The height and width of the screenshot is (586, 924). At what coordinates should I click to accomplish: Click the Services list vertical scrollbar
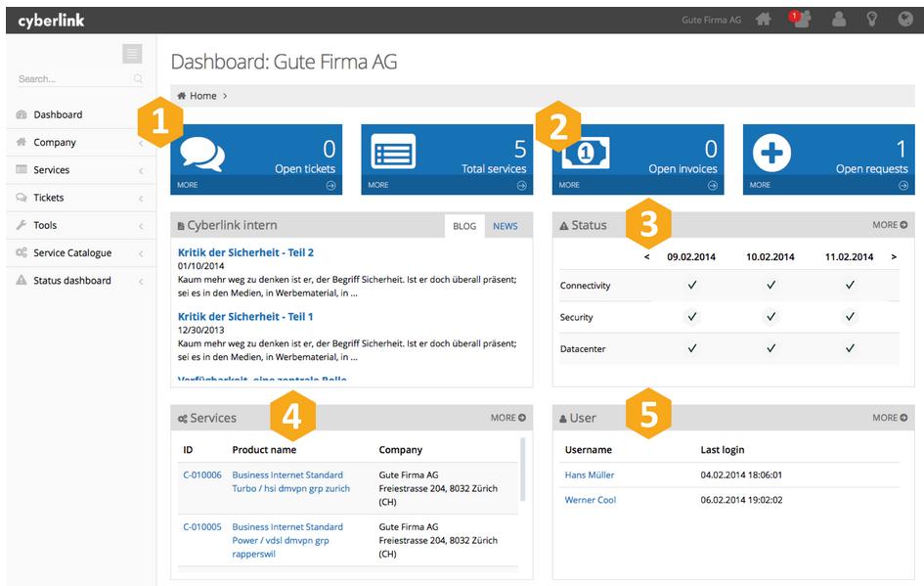522,469
